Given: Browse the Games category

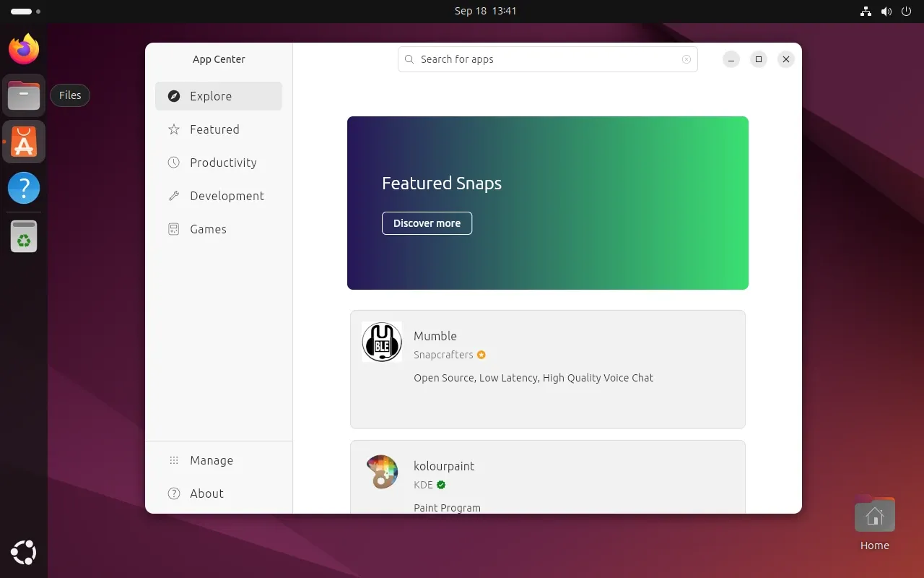Looking at the screenshot, I should pyautogui.click(x=219, y=229).
